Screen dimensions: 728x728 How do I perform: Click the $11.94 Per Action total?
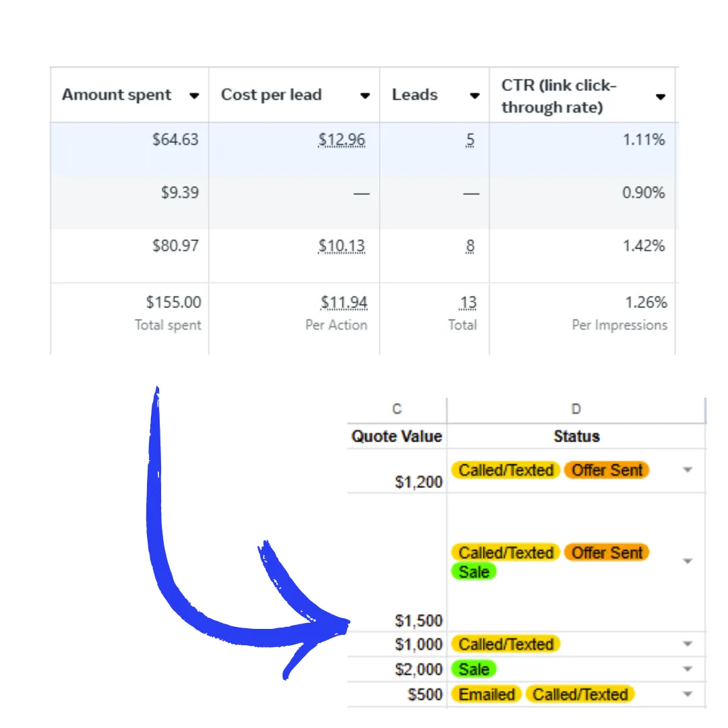pyautogui.click(x=344, y=302)
